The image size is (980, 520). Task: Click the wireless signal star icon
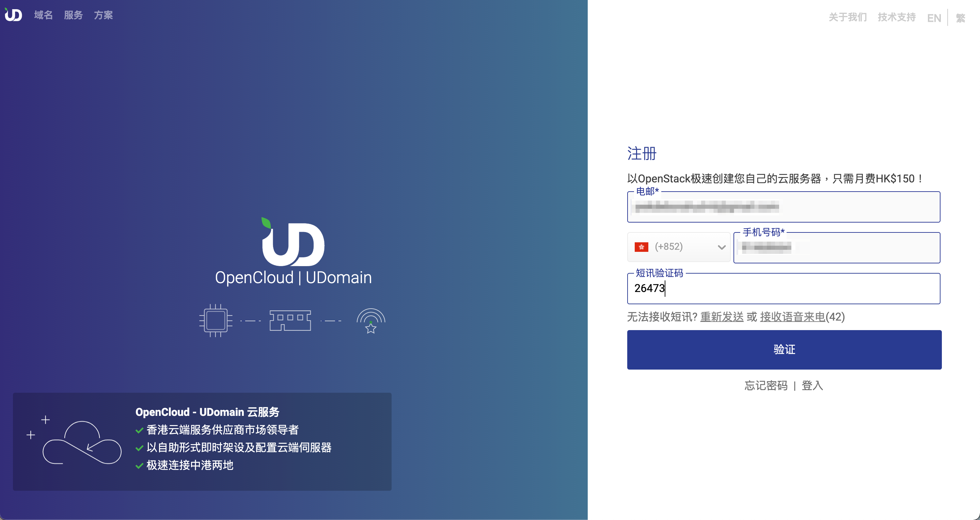coord(371,321)
